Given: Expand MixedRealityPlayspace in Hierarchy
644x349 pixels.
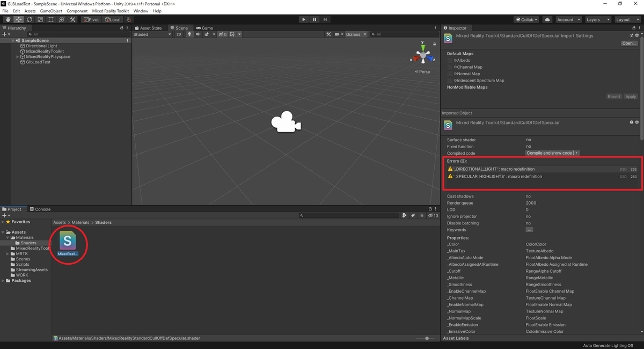Looking at the screenshot, I should pos(18,57).
